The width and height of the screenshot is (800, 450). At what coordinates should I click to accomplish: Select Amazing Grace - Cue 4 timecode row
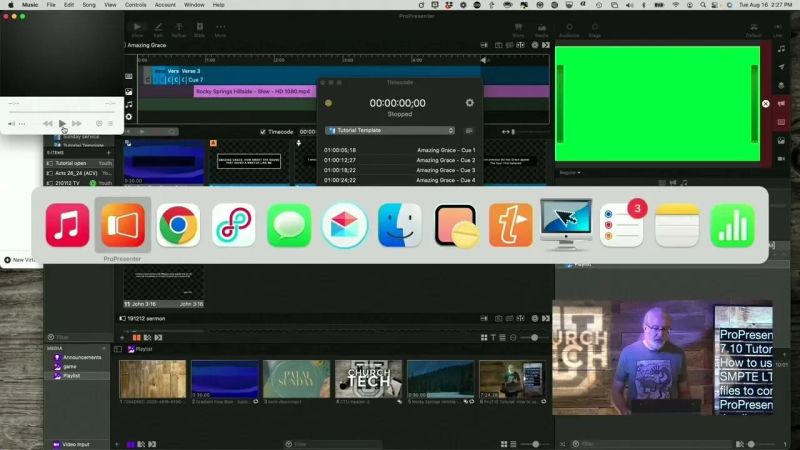point(399,180)
